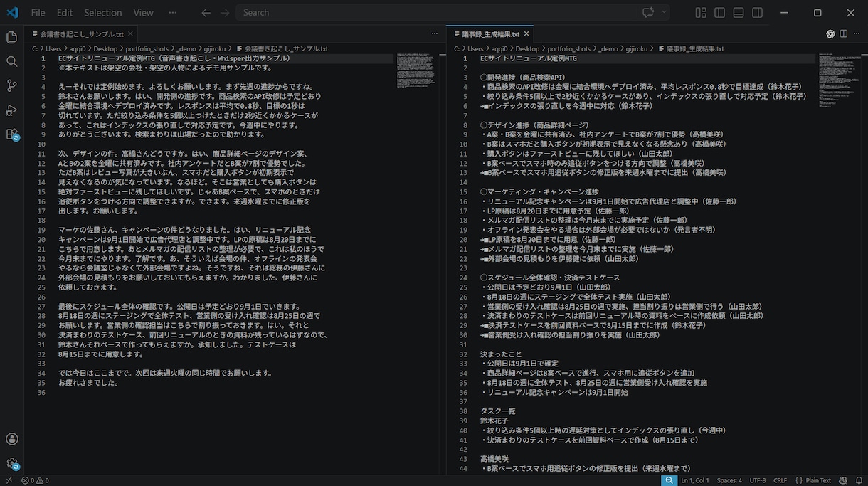The height and width of the screenshot is (486, 868).
Task: Open the notifications bell
Action: point(858,480)
